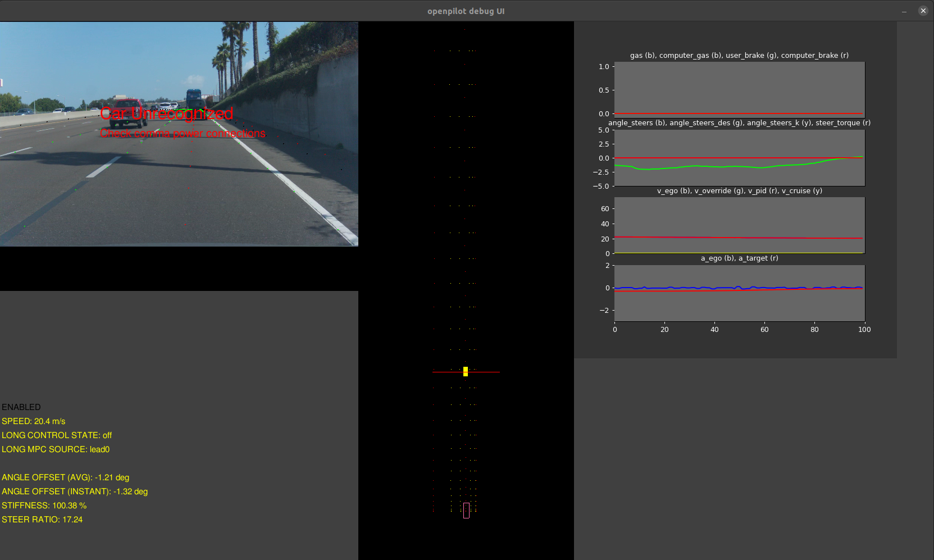Click the STEER RATIO 17.24 readout
934x560 pixels.
point(42,520)
